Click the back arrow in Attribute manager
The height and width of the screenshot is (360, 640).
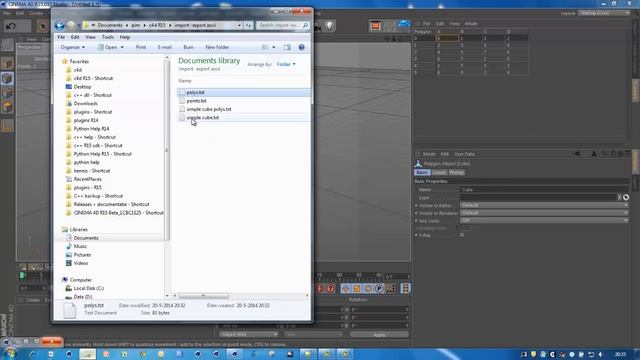pos(577,154)
